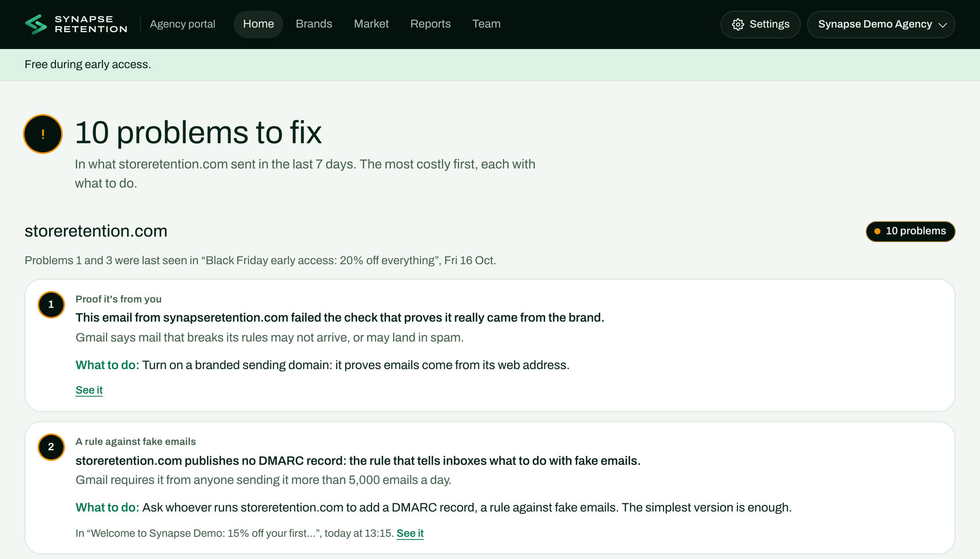Click the Free during early access banner text
The height and width of the screenshot is (559, 980).
(x=88, y=64)
